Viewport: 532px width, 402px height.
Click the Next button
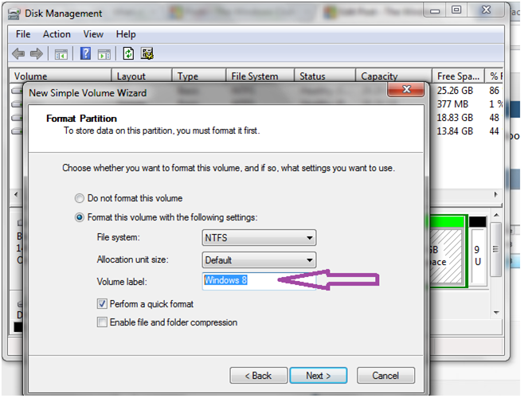click(319, 376)
